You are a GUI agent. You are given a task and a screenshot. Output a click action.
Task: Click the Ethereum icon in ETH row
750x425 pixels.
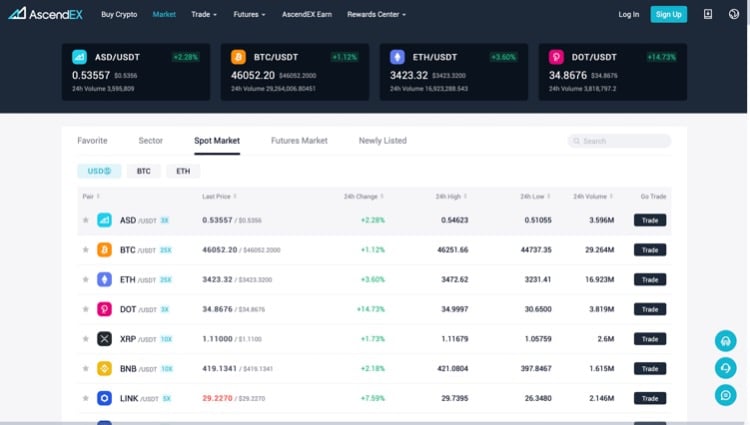coord(104,280)
